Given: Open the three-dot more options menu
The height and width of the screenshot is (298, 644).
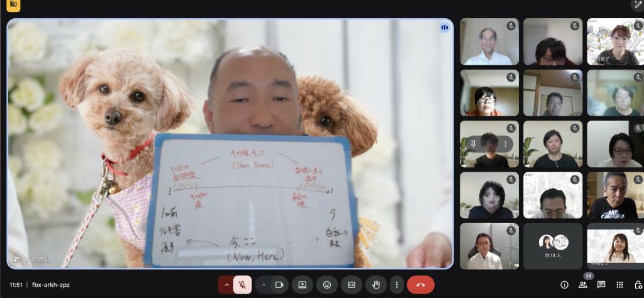Looking at the screenshot, I should pyautogui.click(x=396, y=285).
